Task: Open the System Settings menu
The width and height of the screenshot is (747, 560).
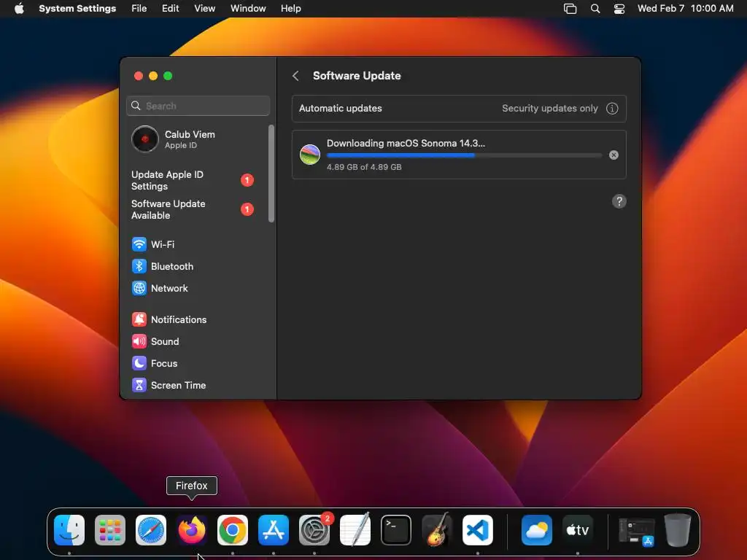Action: click(77, 9)
